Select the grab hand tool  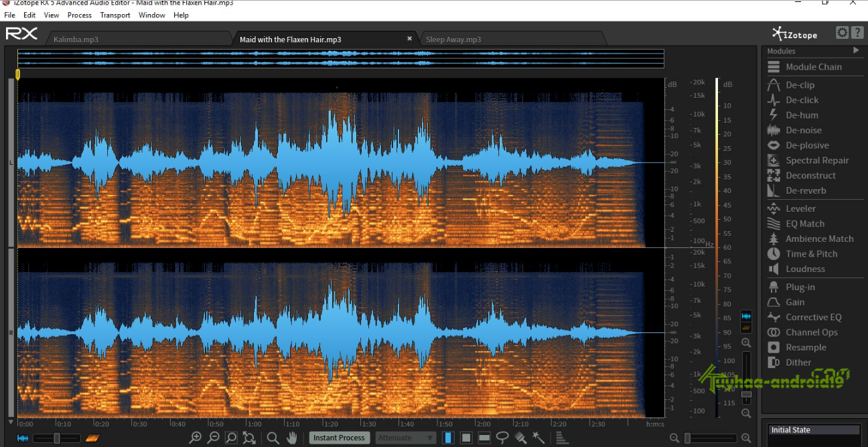click(292, 438)
